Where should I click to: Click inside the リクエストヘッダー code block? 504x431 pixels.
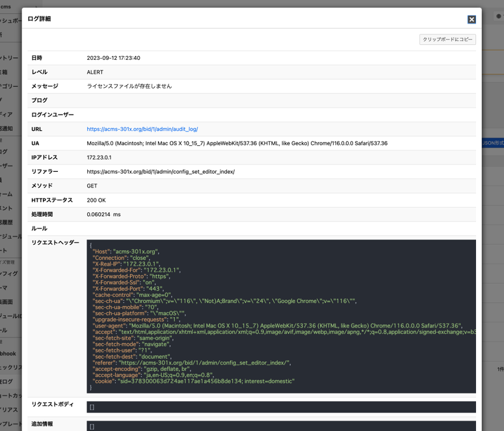click(x=281, y=316)
